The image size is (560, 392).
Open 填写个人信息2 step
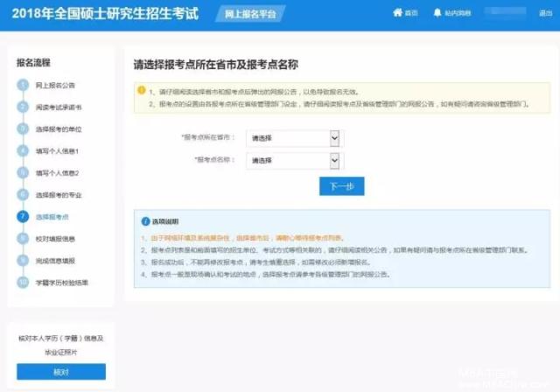pyautogui.click(x=57, y=172)
